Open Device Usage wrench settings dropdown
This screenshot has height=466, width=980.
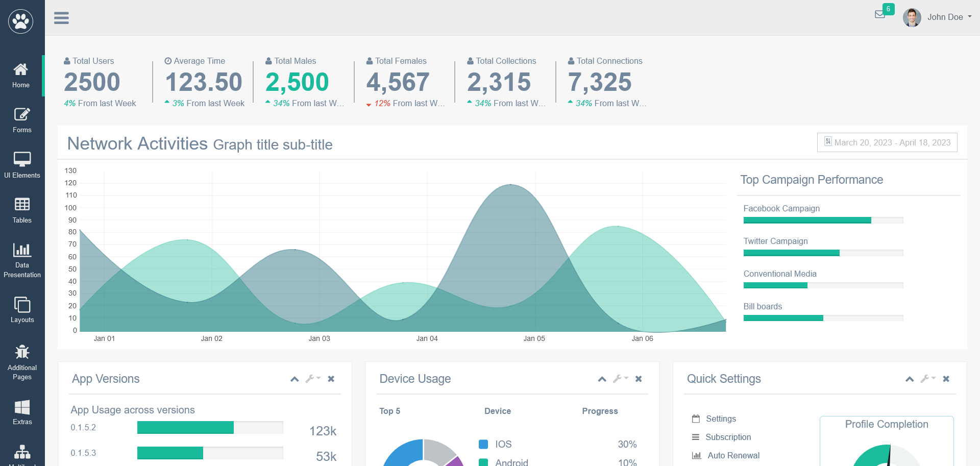click(x=621, y=379)
